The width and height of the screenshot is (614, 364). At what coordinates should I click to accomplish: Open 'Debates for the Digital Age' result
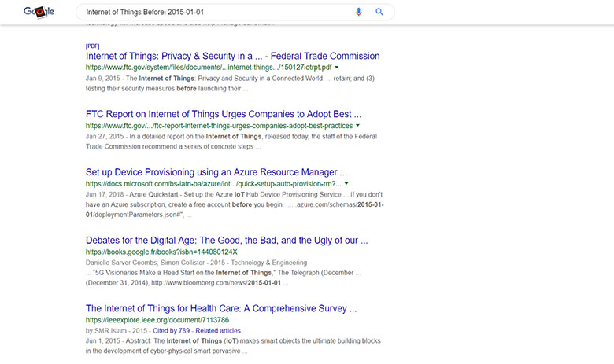coord(227,240)
